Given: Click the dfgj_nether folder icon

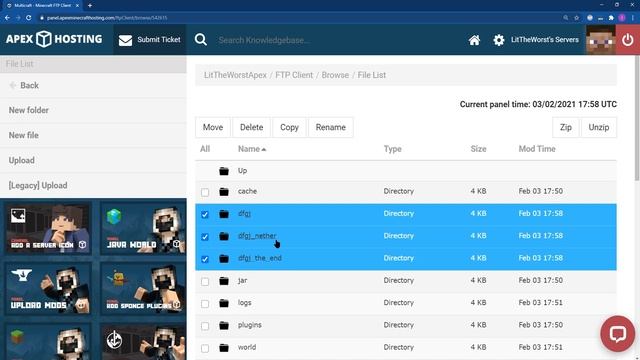Looking at the screenshot, I should point(224,236).
